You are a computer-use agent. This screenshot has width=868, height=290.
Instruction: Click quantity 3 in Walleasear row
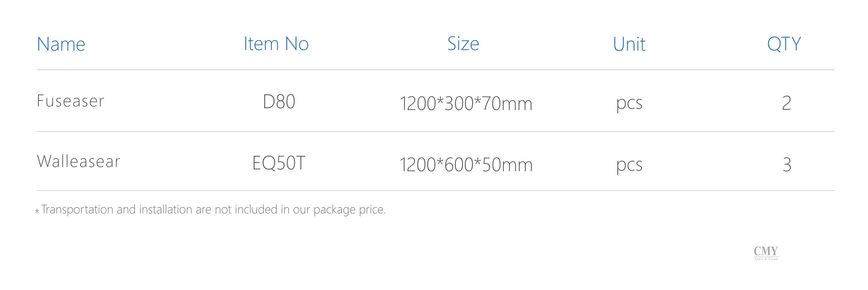tap(787, 165)
